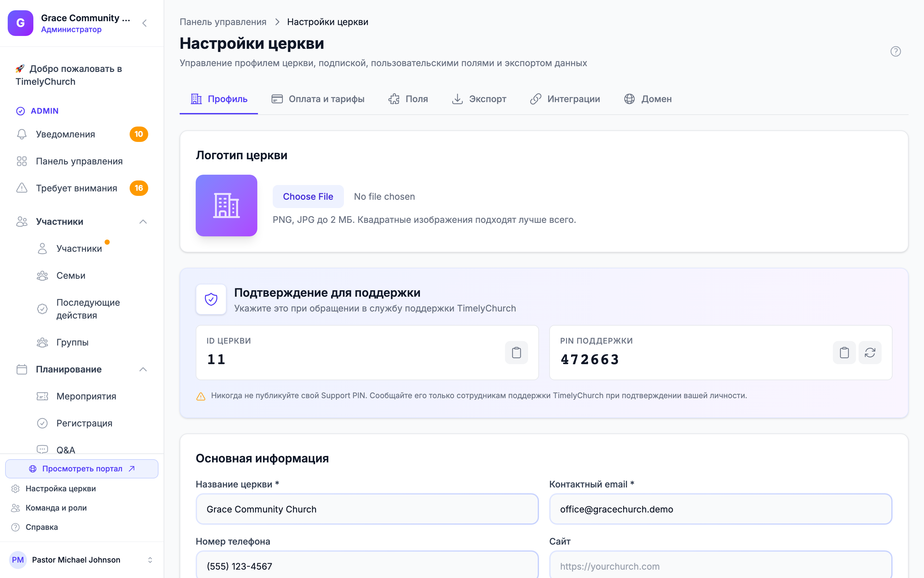Click the Choose File button
The width and height of the screenshot is (924, 578).
pyautogui.click(x=308, y=197)
